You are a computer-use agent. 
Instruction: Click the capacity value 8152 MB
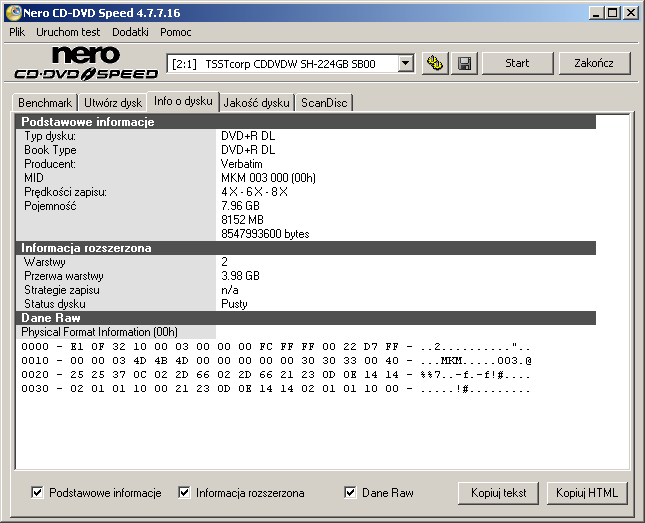(x=242, y=220)
